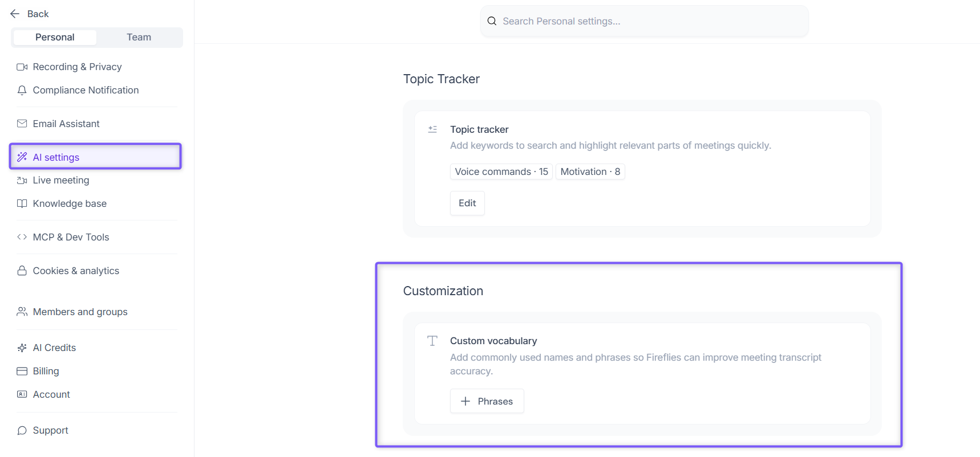This screenshot has height=457, width=980.
Task: Click the Support chat bubble icon
Action: pyautogui.click(x=22, y=430)
